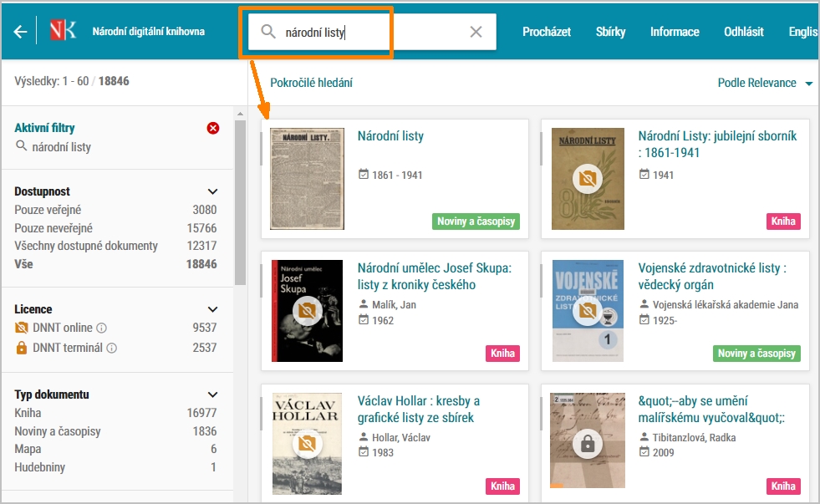Click the DNNT terminál info icon
The image size is (820, 504).
pos(112,348)
